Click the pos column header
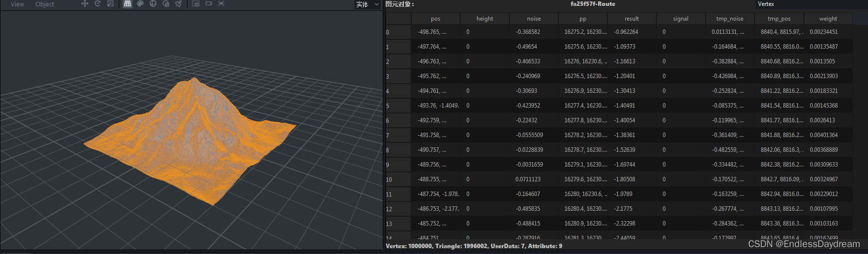Image resolution: width=868 pixels, height=254 pixels. (435, 19)
